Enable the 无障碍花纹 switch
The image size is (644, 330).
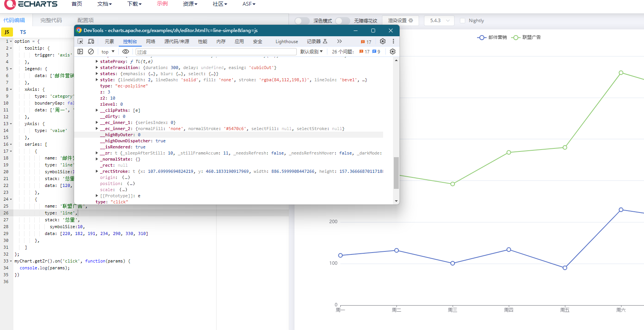[x=343, y=21]
